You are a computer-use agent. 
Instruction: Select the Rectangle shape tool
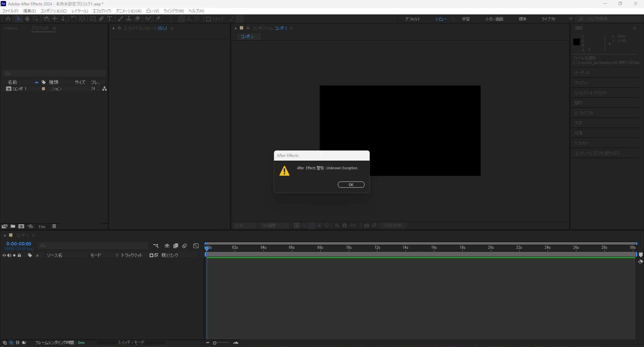(93, 19)
